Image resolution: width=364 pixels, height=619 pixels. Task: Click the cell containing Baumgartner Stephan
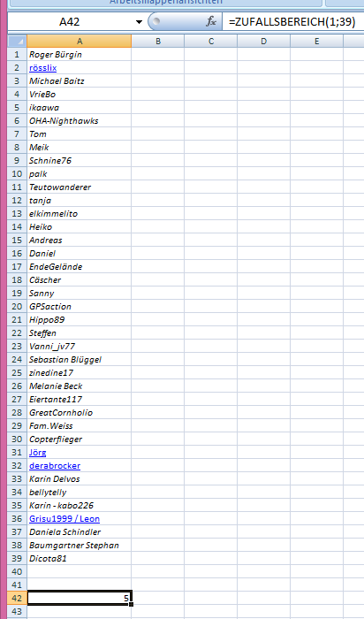point(80,546)
